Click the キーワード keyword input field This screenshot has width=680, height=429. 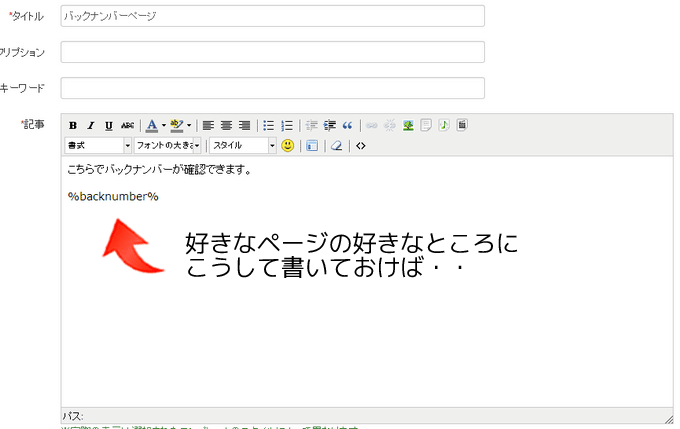click(272, 88)
